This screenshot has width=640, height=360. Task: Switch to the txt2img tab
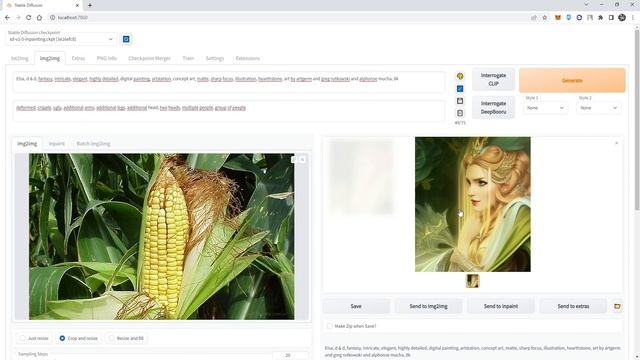click(x=20, y=58)
